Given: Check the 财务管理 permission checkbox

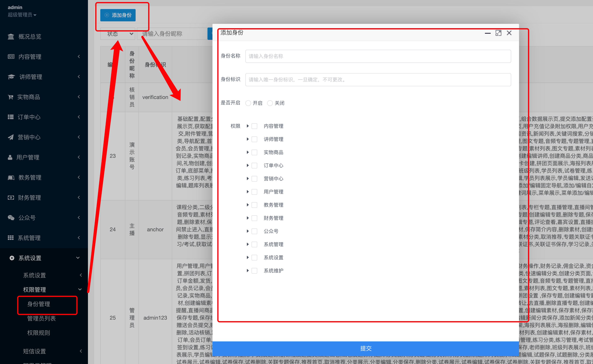Looking at the screenshot, I should tap(254, 218).
